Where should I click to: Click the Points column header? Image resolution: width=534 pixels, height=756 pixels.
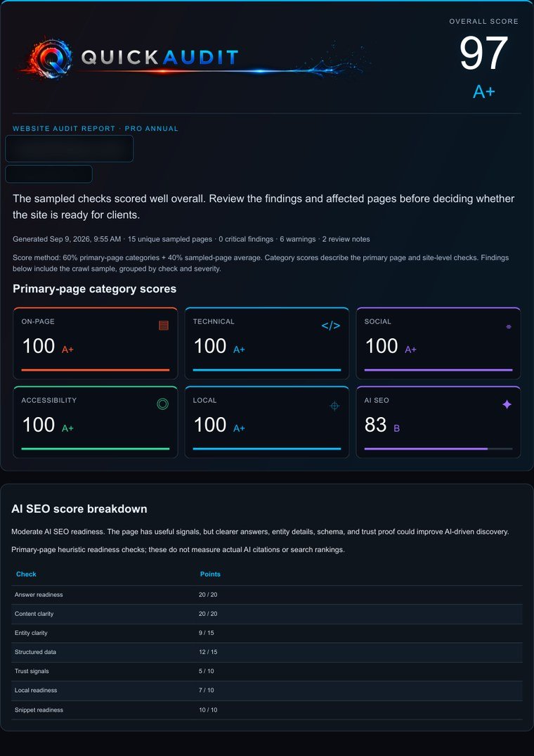click(x=210, y=575)
